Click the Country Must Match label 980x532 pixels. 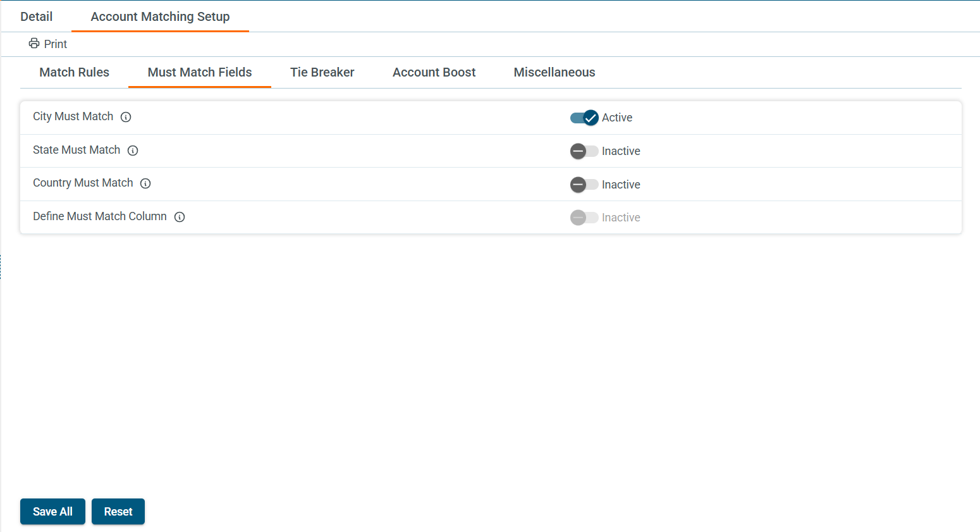click(83, 183)
